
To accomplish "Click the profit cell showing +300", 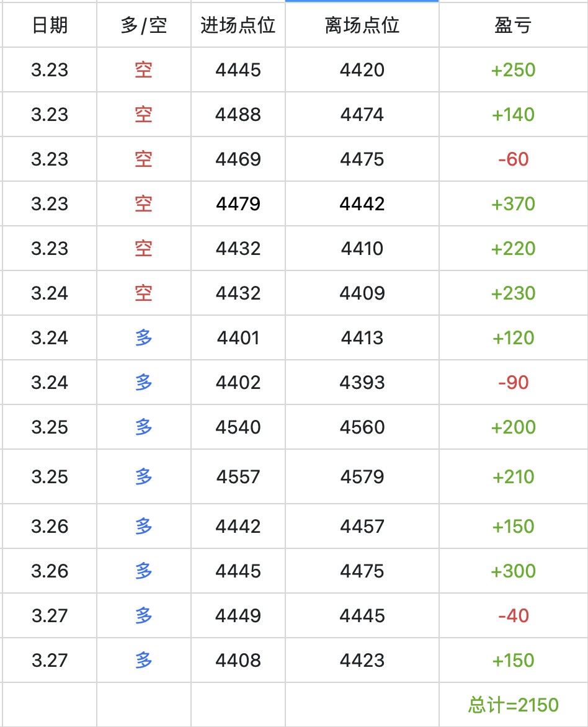I will click(x=513, y=571).
